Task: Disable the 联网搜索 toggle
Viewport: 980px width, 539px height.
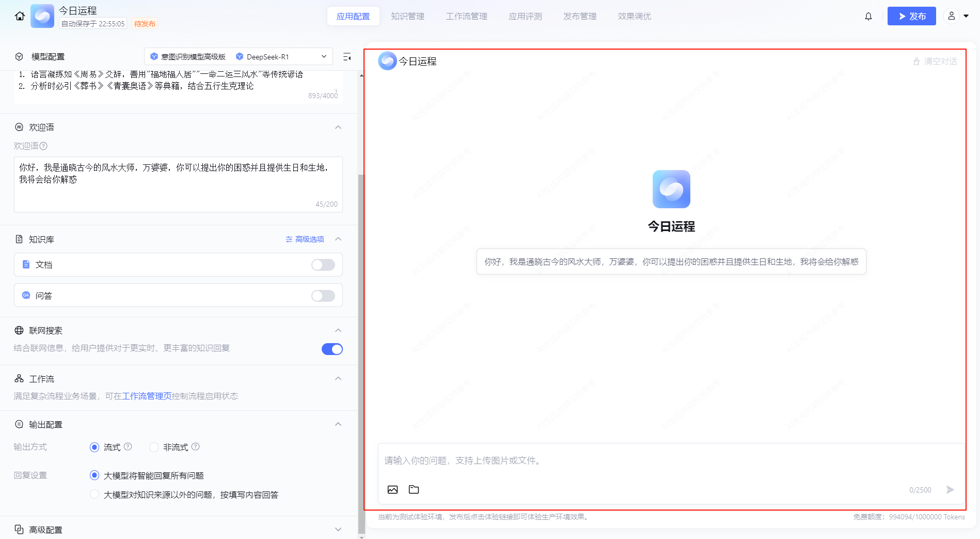Action: pos(332,349)
